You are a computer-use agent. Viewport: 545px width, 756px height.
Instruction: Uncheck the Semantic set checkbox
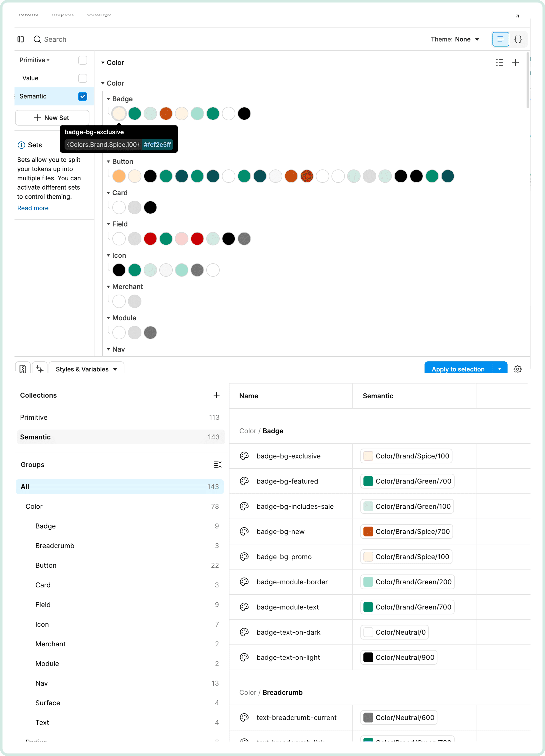82,96
